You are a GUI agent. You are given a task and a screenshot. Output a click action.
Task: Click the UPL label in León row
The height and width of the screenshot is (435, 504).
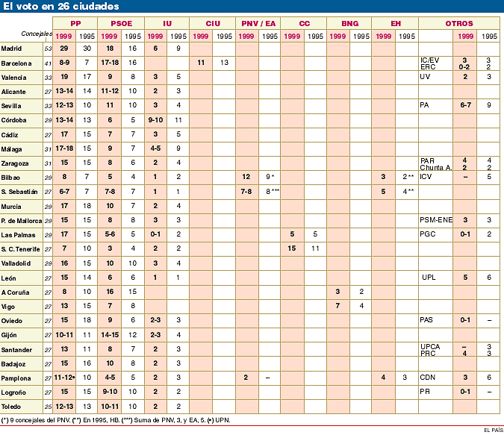point(429,278)
